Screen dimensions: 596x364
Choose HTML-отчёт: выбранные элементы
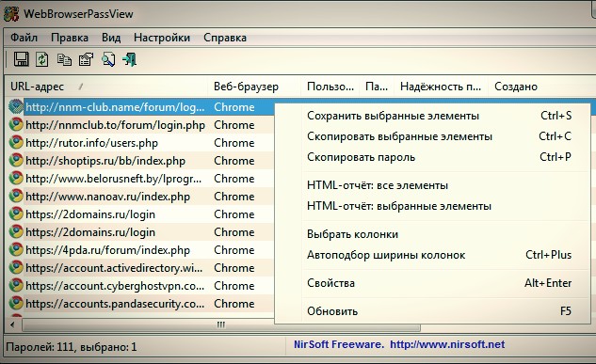[432, 206]
